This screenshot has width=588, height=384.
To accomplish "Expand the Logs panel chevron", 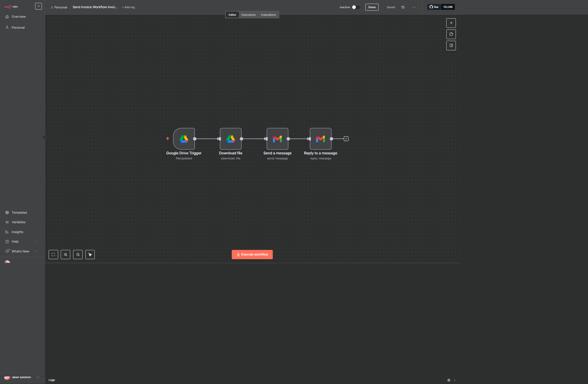I will pos(454,380).
